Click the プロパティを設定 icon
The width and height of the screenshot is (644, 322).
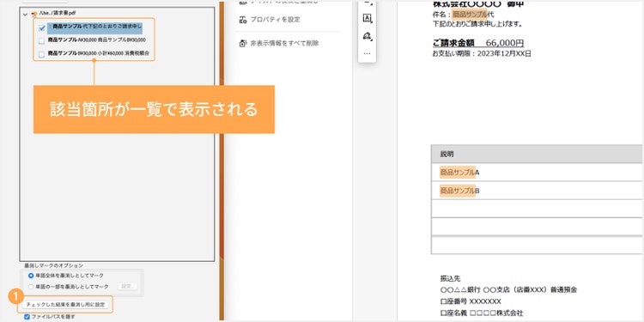point(243,19)
